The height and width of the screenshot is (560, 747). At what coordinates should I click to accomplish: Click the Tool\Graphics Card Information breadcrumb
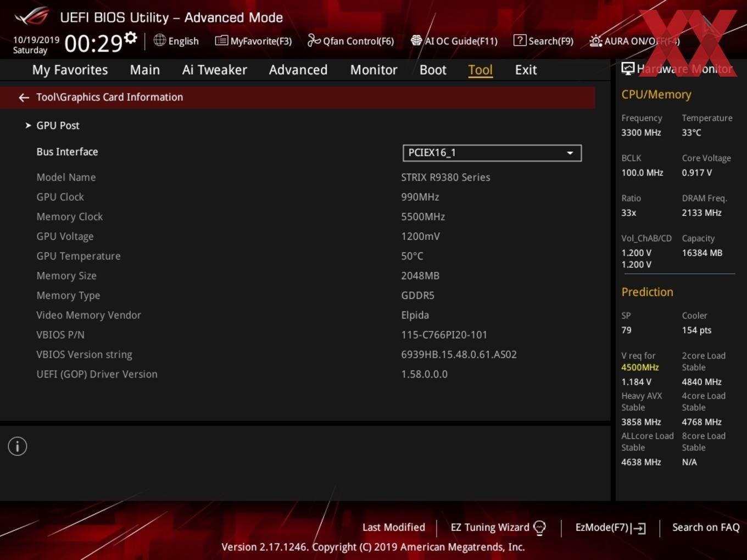click(109, 97)
